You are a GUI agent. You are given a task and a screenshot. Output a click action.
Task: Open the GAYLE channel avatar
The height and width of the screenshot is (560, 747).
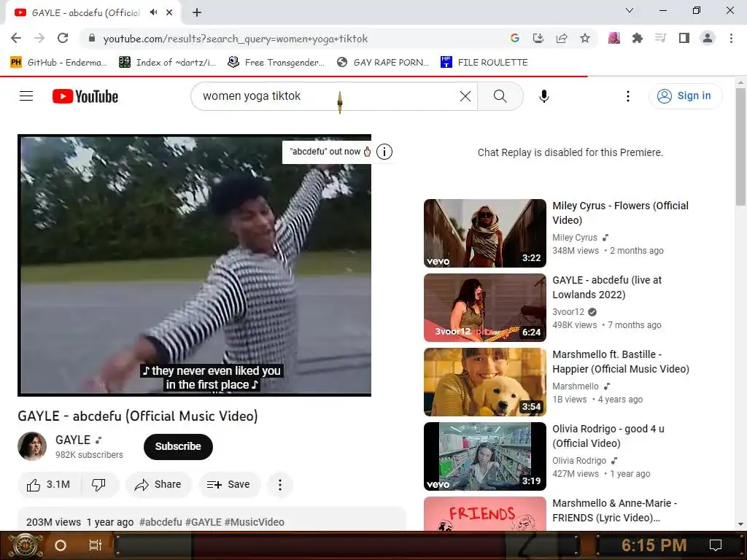point(32,446)
